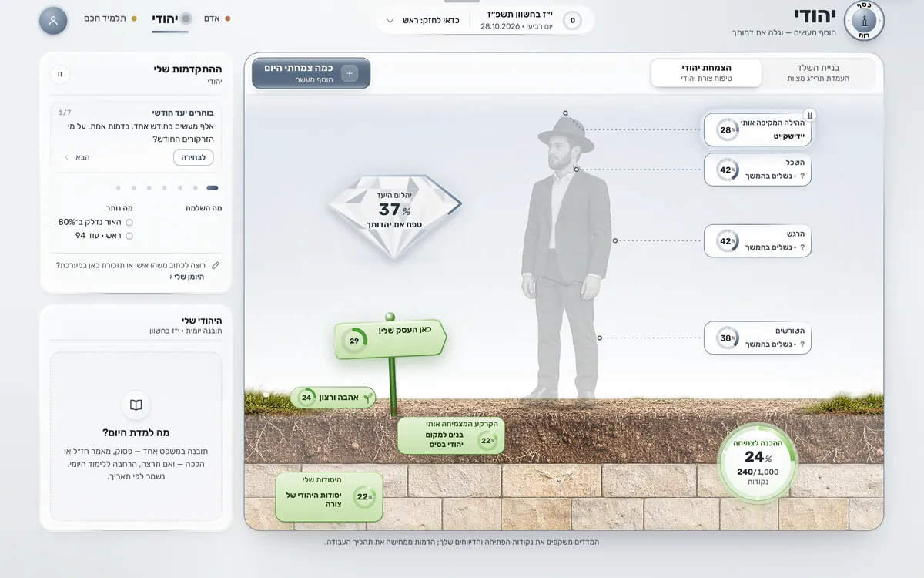The height and width of the screenshot is (578, 924).
Task: Select the 'ראש • עוד 94' radio option
Action: pyautogui.click(x=129, y=236)
